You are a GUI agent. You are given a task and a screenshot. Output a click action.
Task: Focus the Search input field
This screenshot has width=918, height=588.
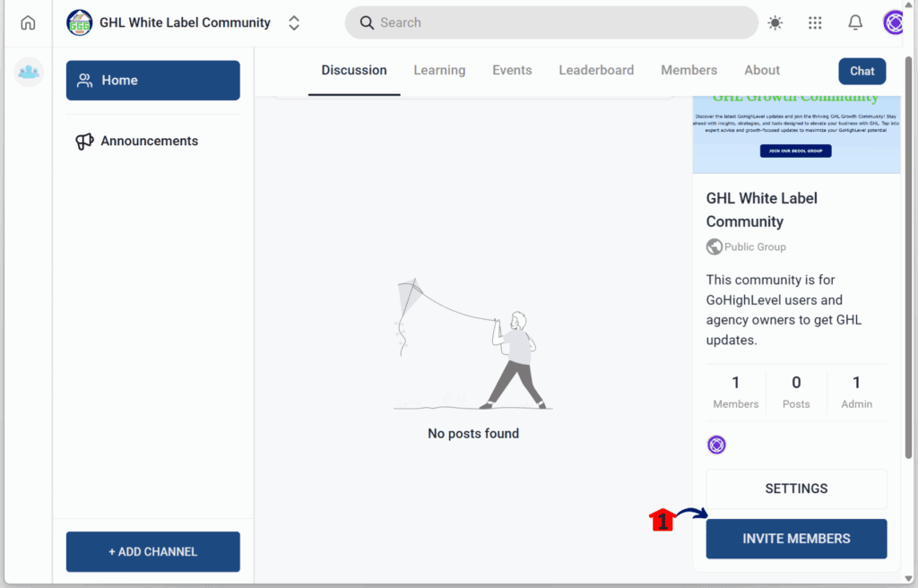click(x=551, y=22)
